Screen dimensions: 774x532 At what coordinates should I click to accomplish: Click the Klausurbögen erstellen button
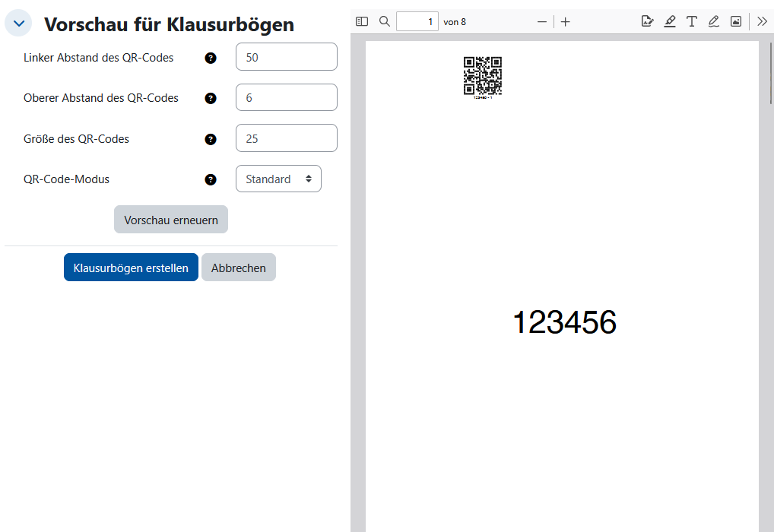click(x=131, y=267)
